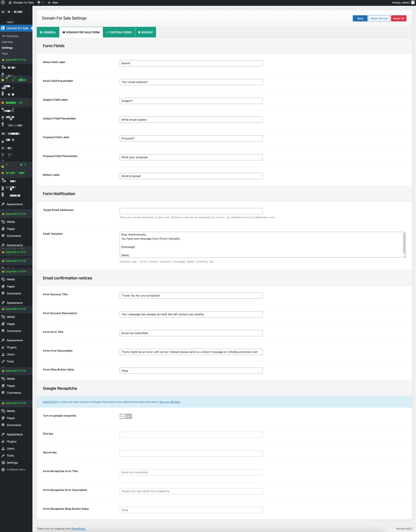Click the General settings tab icon

click(x=42, y=32)
